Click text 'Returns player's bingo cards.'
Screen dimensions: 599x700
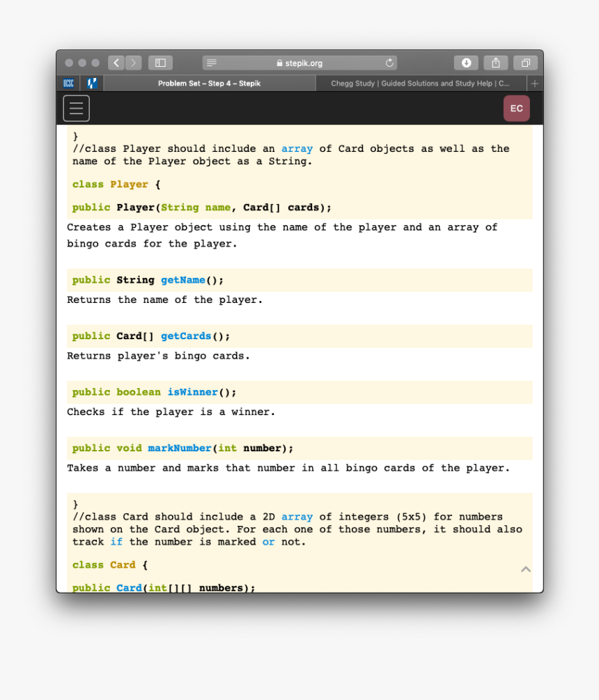158,356
